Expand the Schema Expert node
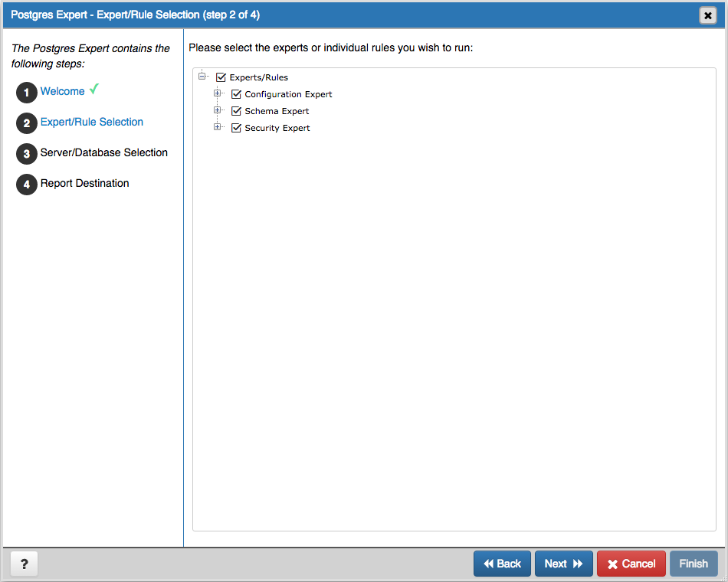Viewport: 728px width, 582px height. click(x=217, y=110)
